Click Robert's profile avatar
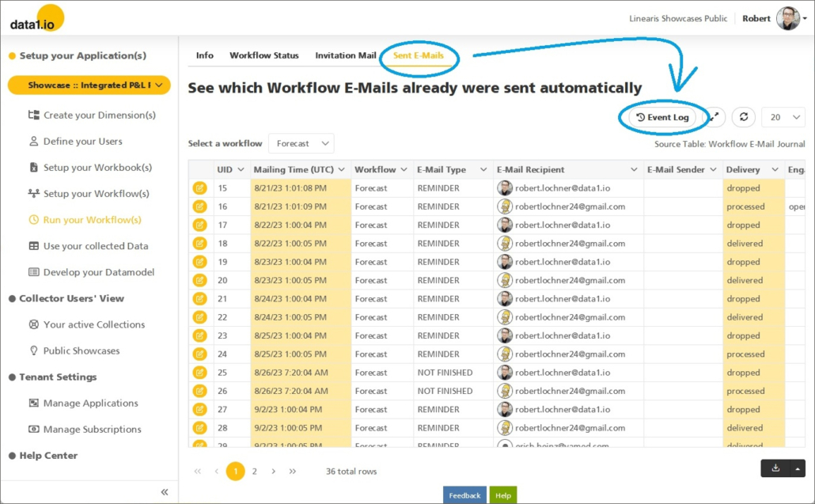This screenshot has height=504, width=815. (787, 18)
